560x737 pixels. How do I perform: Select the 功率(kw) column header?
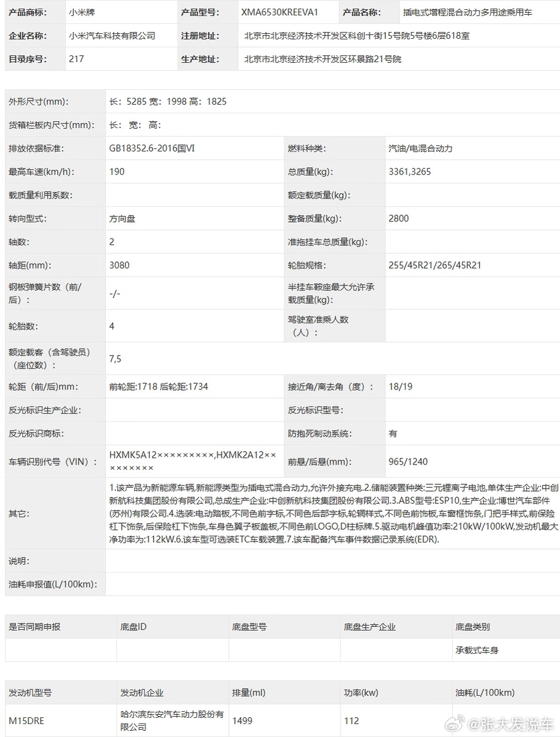pos(361,692)
